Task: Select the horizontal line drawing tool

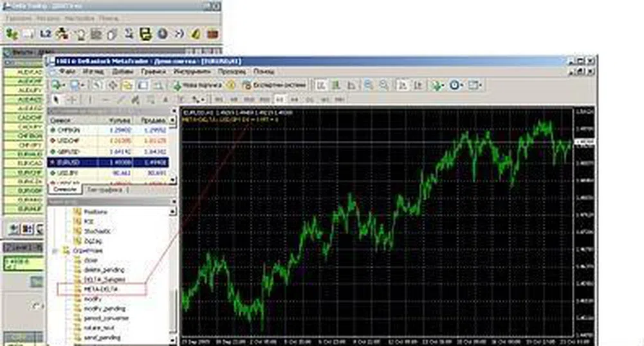Action: click(x=106, y=99)
